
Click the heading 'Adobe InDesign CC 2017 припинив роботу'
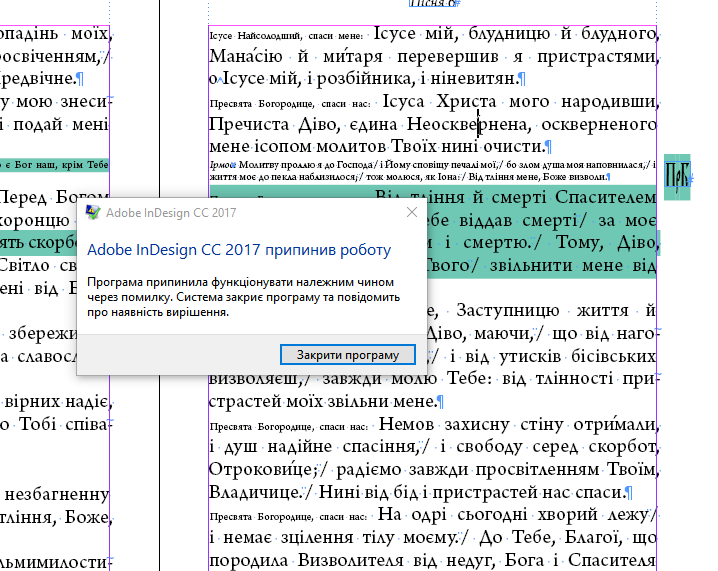pyautogui.click(x=239, y=250)
